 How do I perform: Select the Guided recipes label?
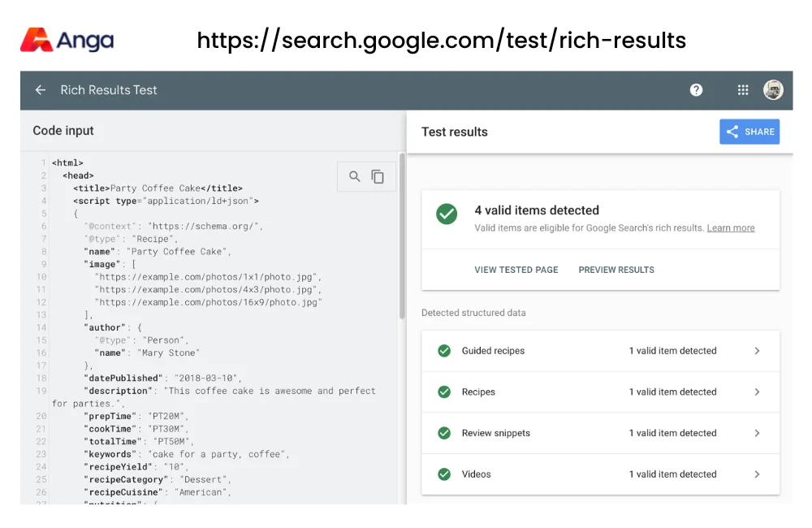point(493,351)
